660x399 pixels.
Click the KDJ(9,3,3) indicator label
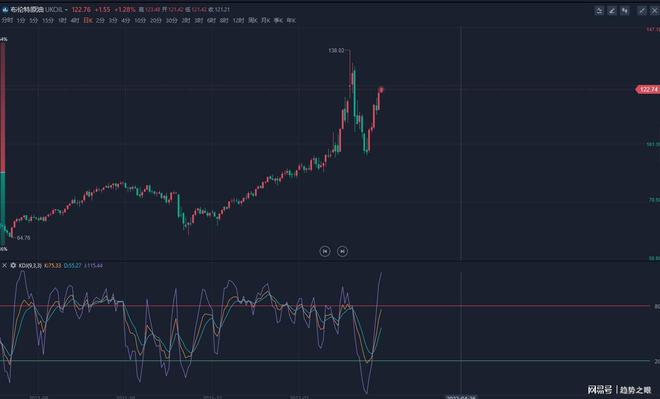(x=30, y=266)
